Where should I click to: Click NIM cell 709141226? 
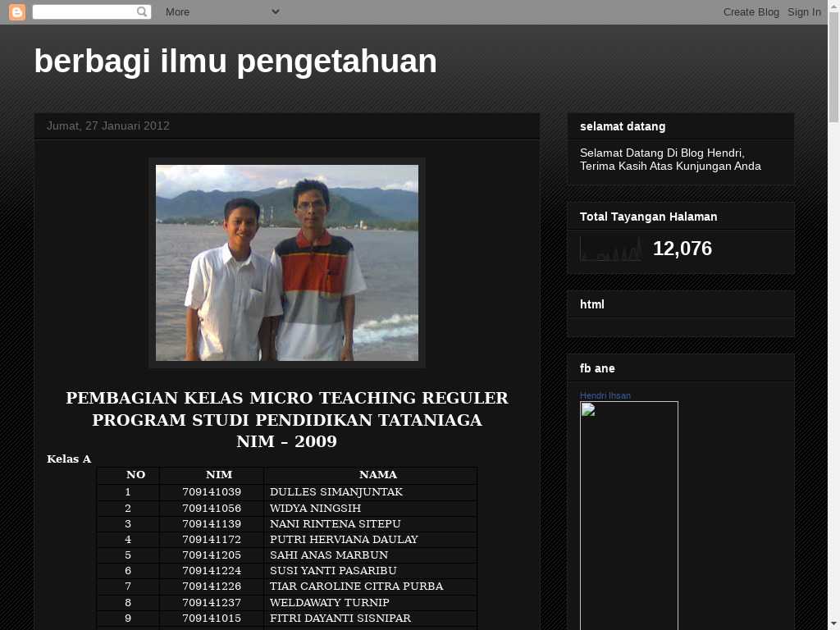pos(212,586)
